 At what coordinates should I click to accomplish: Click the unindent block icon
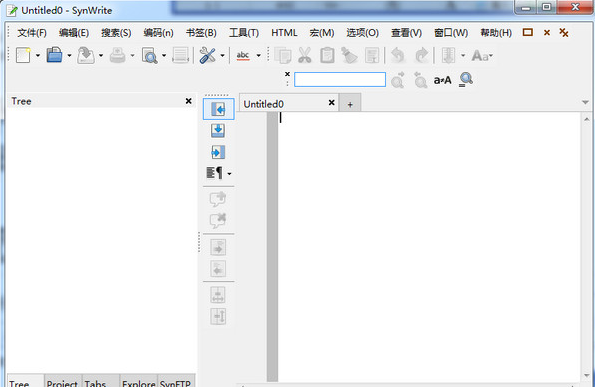218,269
